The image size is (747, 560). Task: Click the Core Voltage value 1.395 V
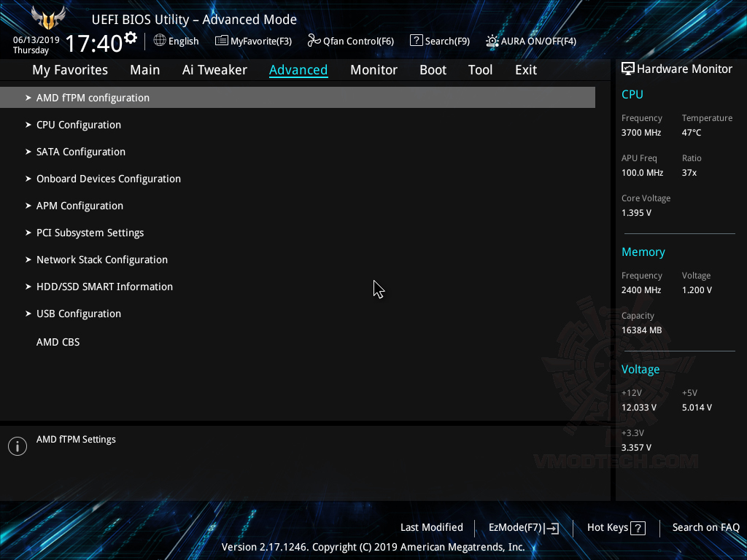click(636, 213)
